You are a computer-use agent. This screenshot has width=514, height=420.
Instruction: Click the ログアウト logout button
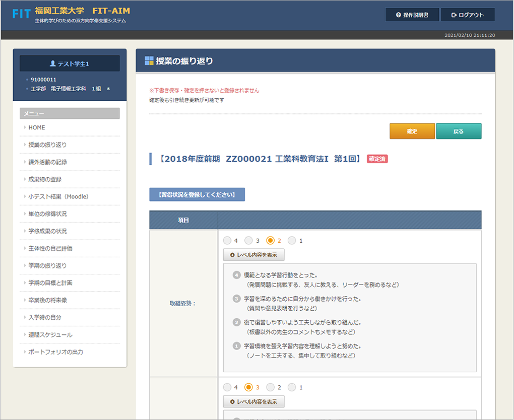pyautogui.click(x=467, y=15)
